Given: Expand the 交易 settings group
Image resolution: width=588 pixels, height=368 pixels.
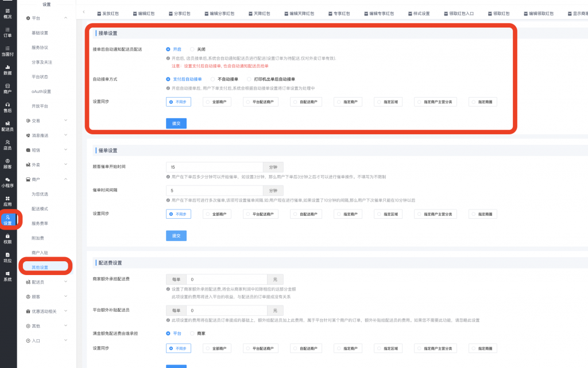Looking at the screenshot, I should pyautogui.click(x=47, y=121).
